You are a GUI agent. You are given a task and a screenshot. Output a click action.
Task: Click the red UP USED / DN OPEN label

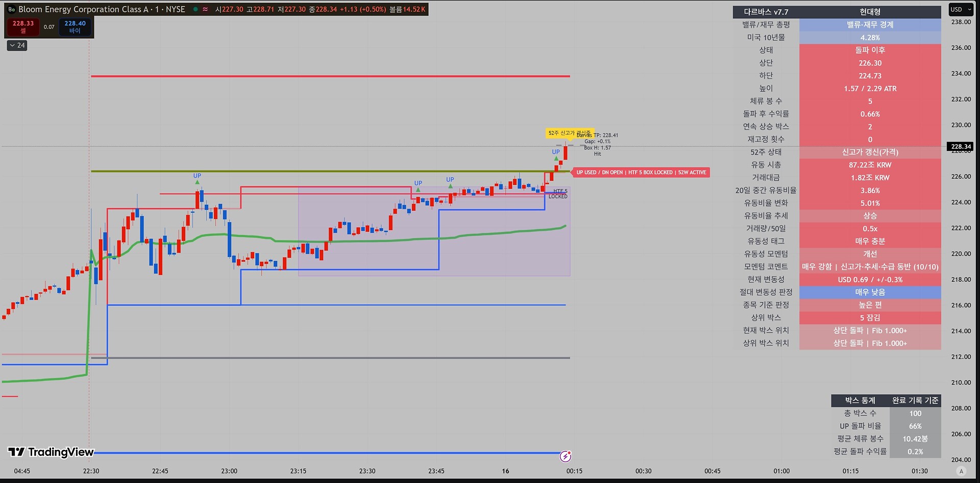pos(641,173)
